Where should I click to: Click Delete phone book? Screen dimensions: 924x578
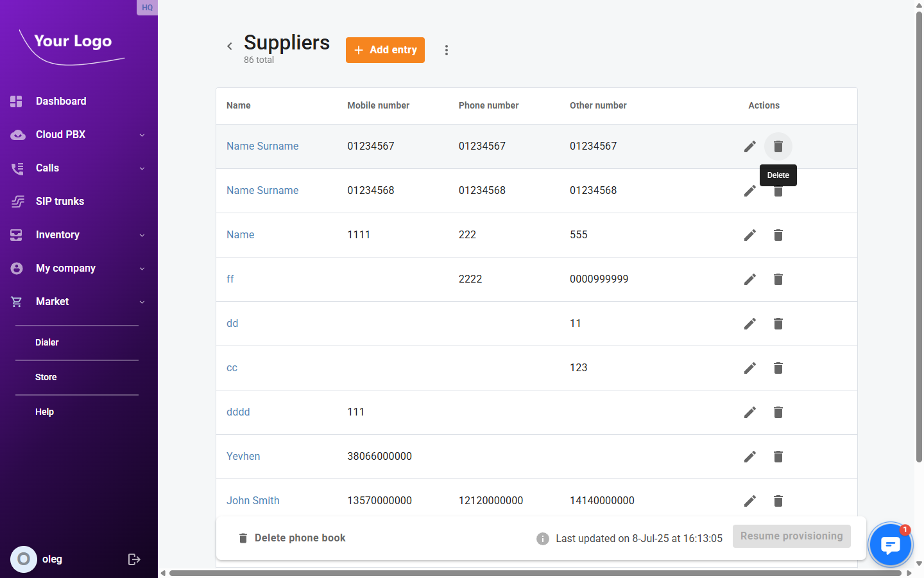pos(293,538)
